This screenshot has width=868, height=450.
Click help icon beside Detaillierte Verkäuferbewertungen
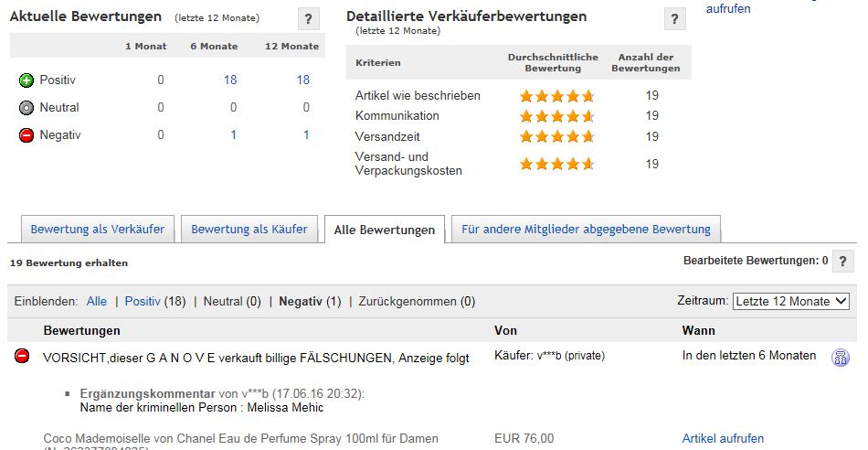(675, 19)
